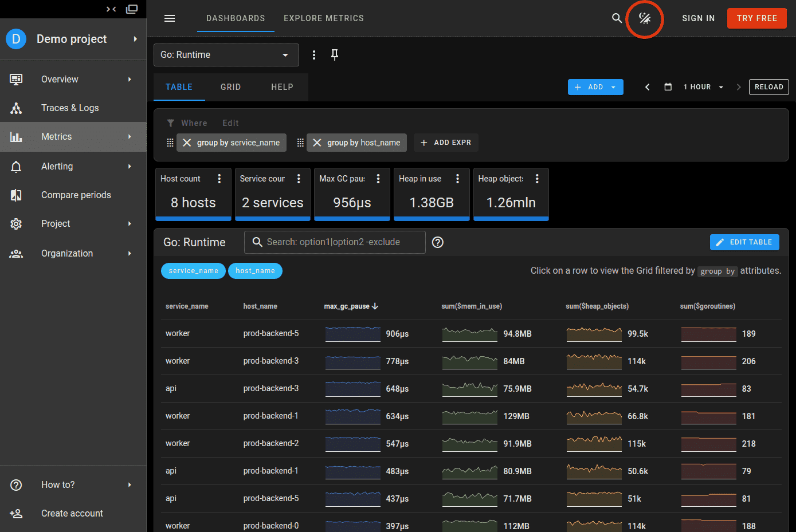
Task: Open the Host count card options menu
Action: (219, 178)
